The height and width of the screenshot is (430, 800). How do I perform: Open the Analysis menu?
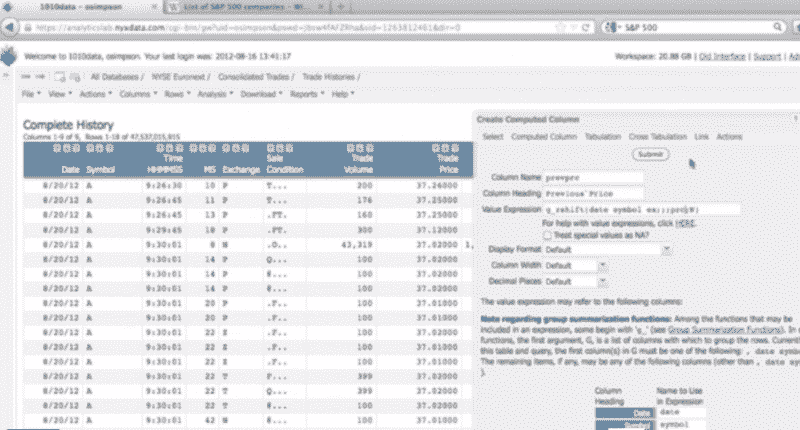pyautogui.click(x=213, y=93)
